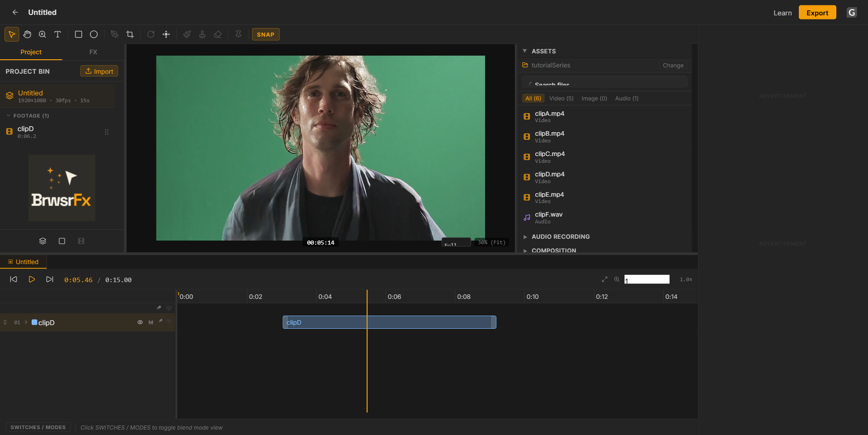The width and height of the screenshot is (868, 435).
Task: Play the timeline preview
Action: pos(32,279)
